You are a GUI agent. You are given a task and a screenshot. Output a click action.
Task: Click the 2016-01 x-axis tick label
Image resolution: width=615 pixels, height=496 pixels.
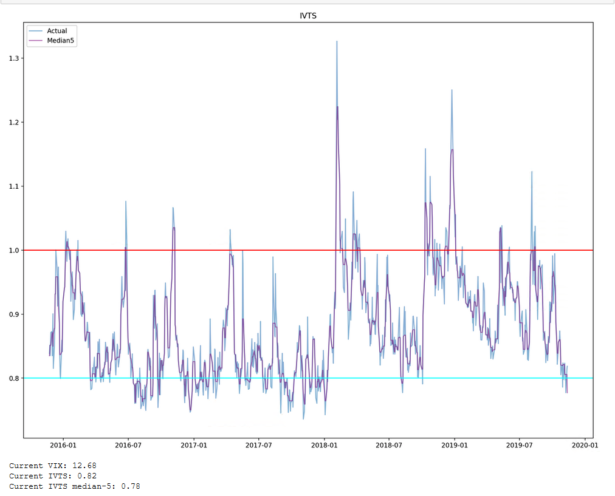[x=61, y=445]
